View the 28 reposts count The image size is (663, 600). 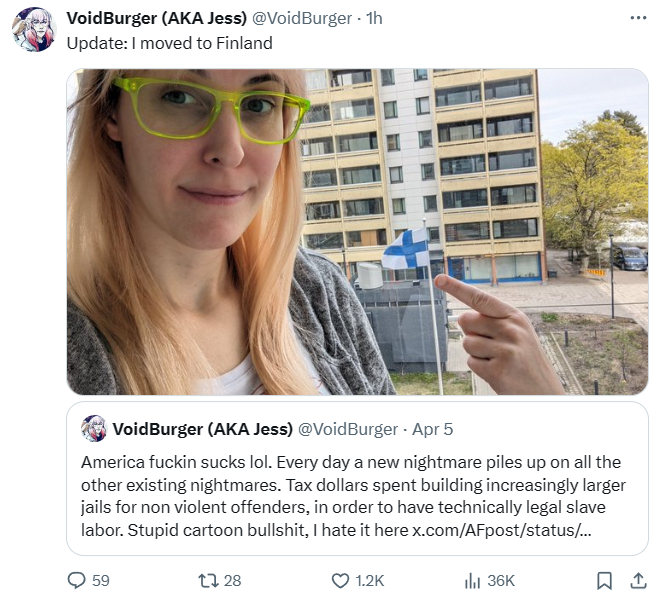click(x=232, y=581)
